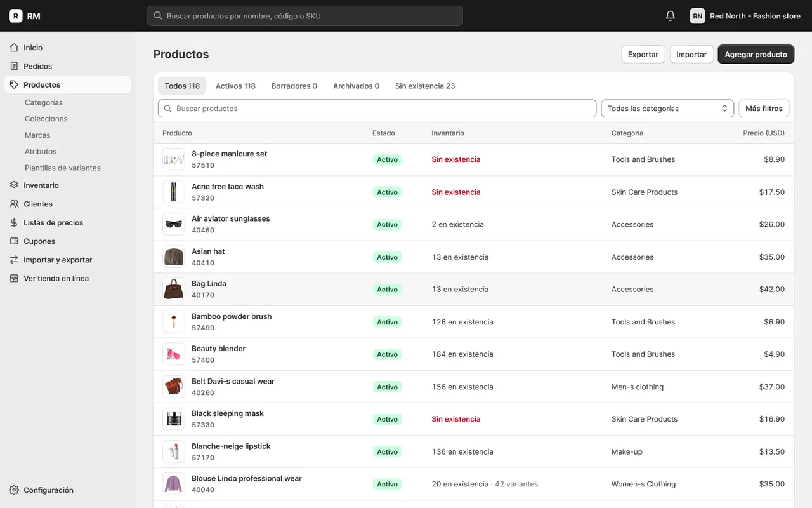812x508 pixels.
Task: Open the Bag Linda product thumbnail
Action: [x=174, y=290]
